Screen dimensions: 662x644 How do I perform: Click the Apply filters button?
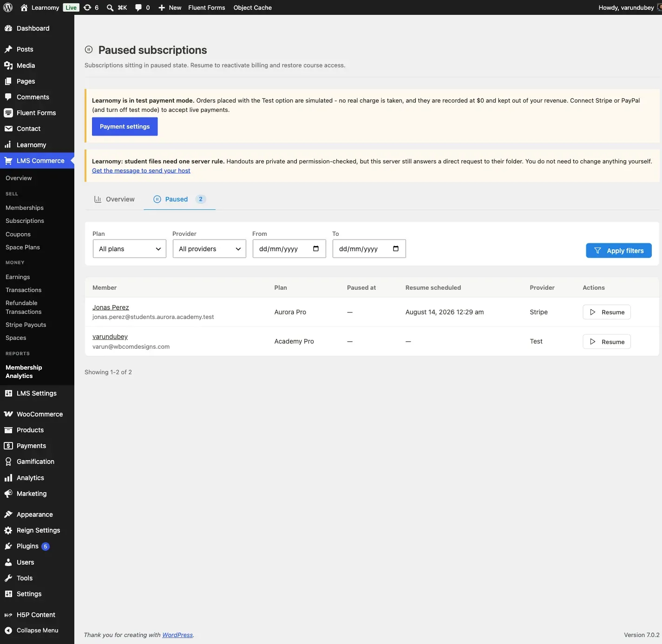coord(618,251)
